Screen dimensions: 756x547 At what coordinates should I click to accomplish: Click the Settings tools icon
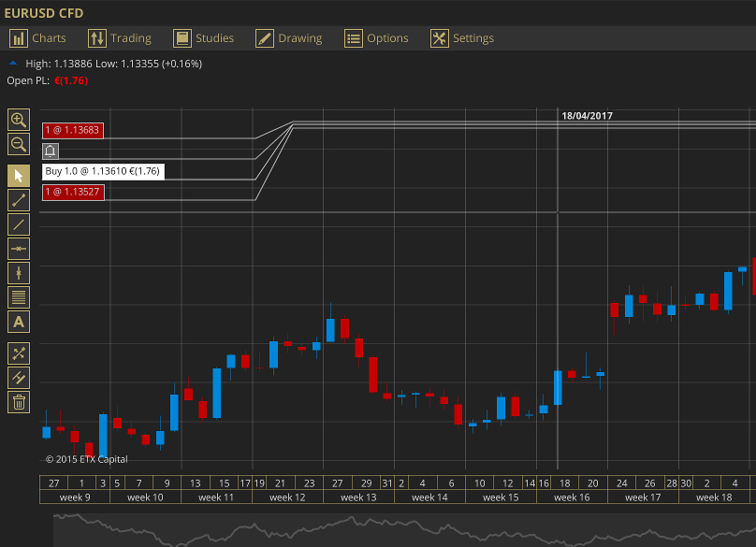click(439, 38)
